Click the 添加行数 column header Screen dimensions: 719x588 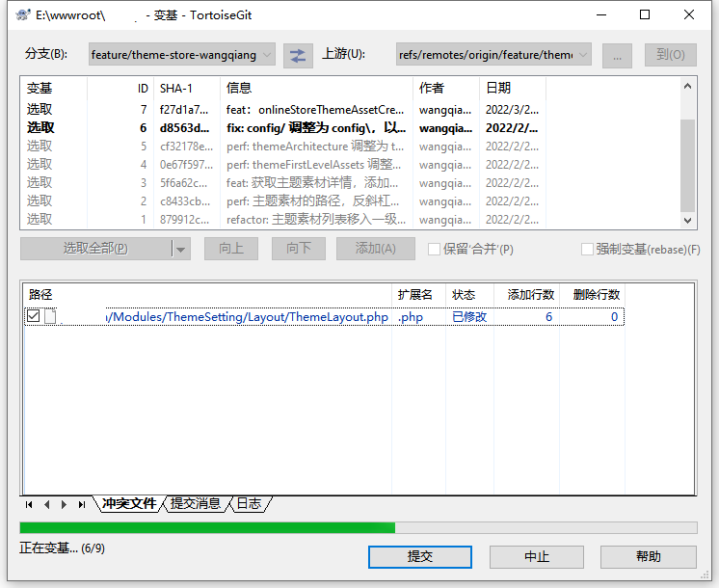(526, 294)
